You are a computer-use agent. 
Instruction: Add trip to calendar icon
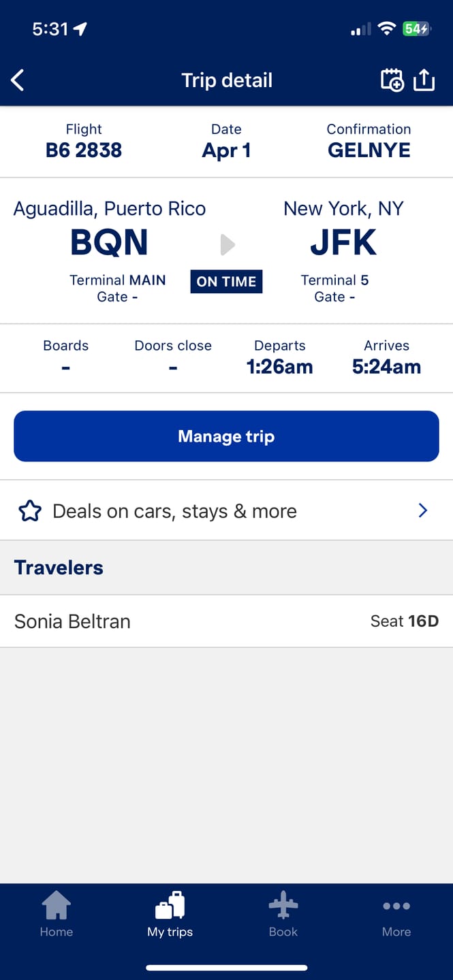pos(392,80)
